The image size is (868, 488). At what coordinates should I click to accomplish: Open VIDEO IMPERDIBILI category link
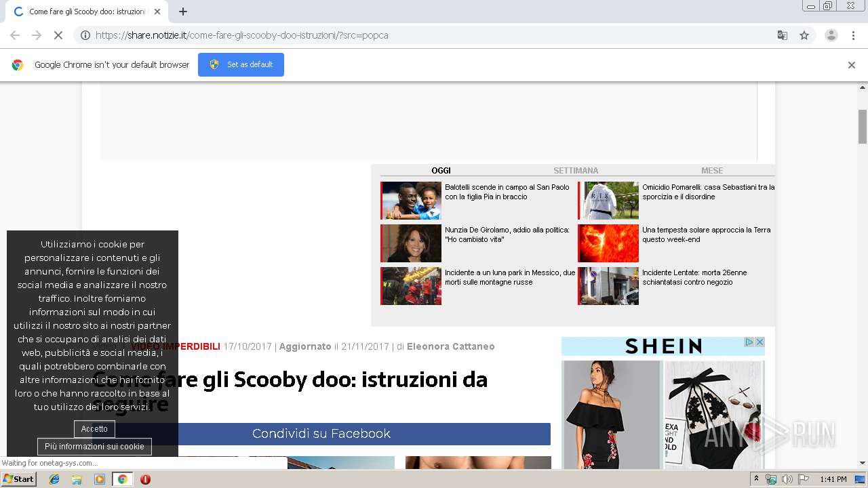pos(176,346)
